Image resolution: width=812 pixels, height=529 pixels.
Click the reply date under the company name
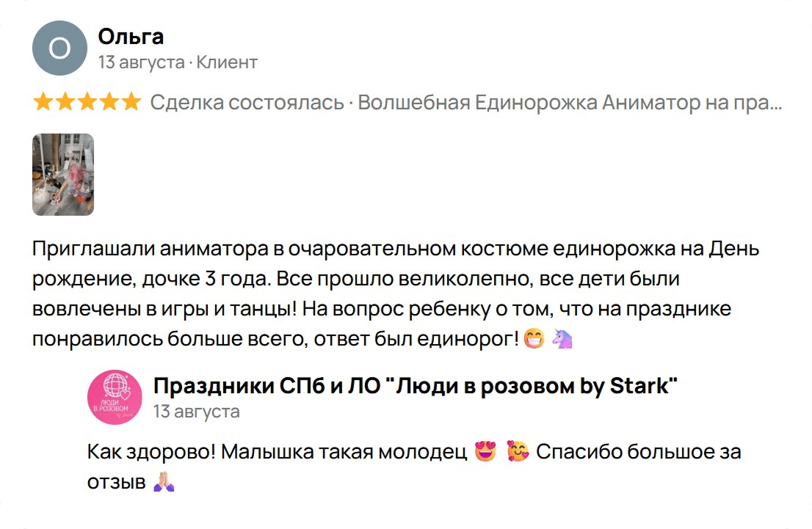click(x=196, y=412)
